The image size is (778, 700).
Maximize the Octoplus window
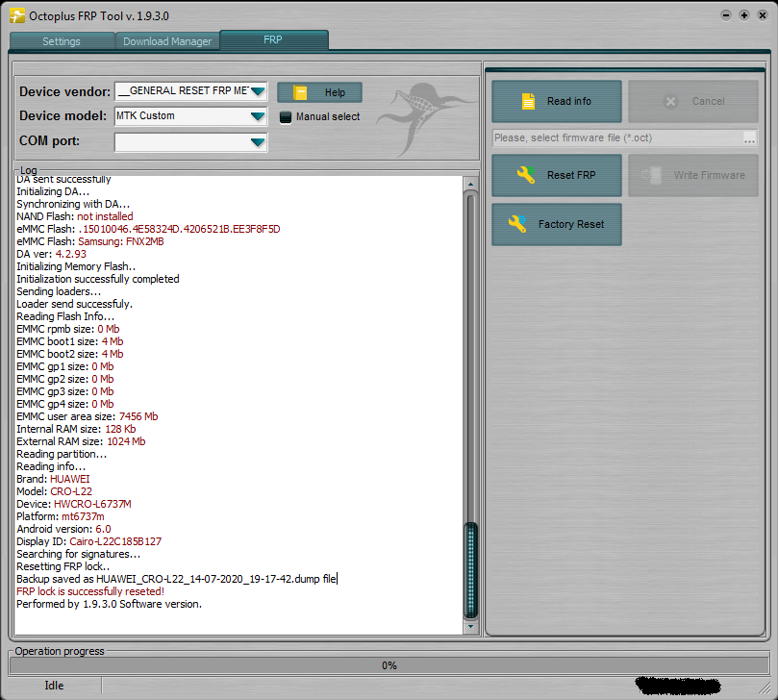tap(744, 15)
